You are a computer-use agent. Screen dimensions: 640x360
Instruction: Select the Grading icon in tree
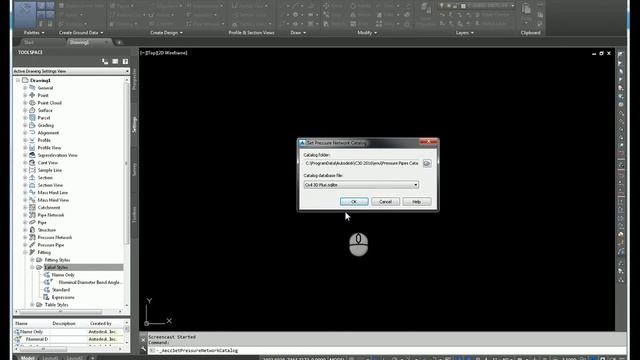click(x=32, y=125)
